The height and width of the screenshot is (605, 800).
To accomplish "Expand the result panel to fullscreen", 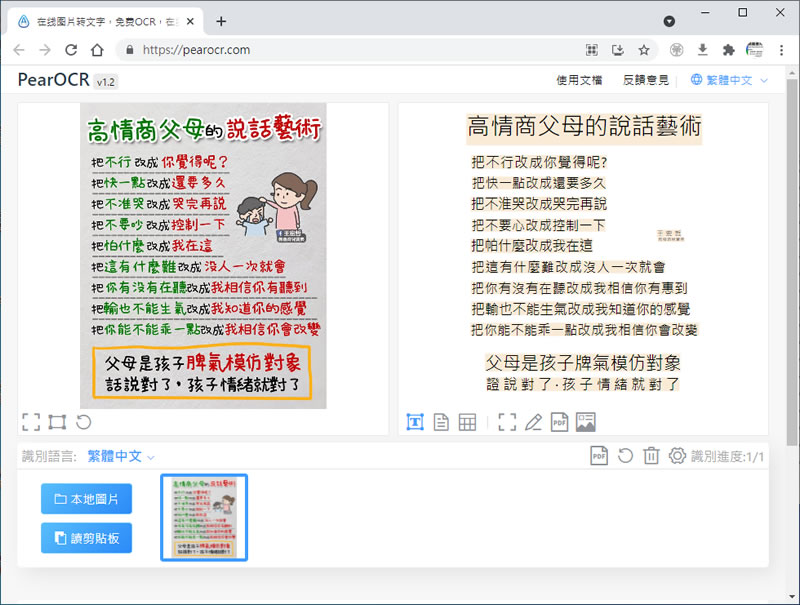I will coord(508,422).
